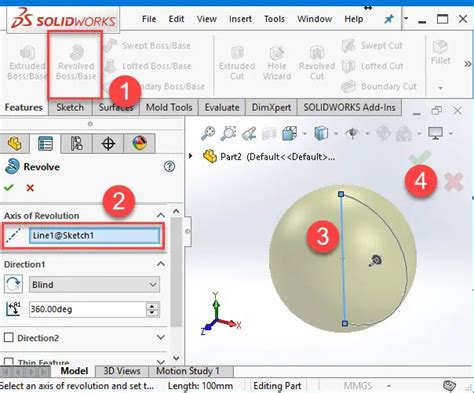Viewport: 474px width, 393px height.
Task: Click the Revolved Cut tool
Action: pyautogui.click(x=317, y=63)
